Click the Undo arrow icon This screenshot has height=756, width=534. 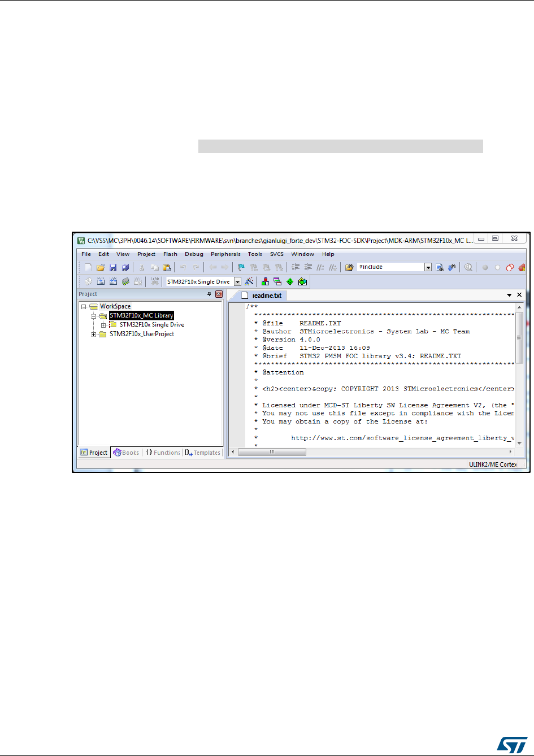(x=183, y=267)
